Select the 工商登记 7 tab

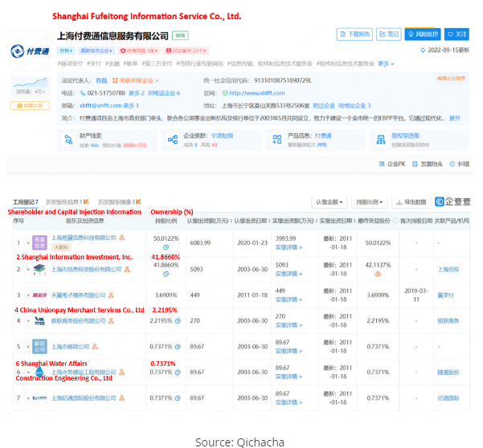point(25,202)
